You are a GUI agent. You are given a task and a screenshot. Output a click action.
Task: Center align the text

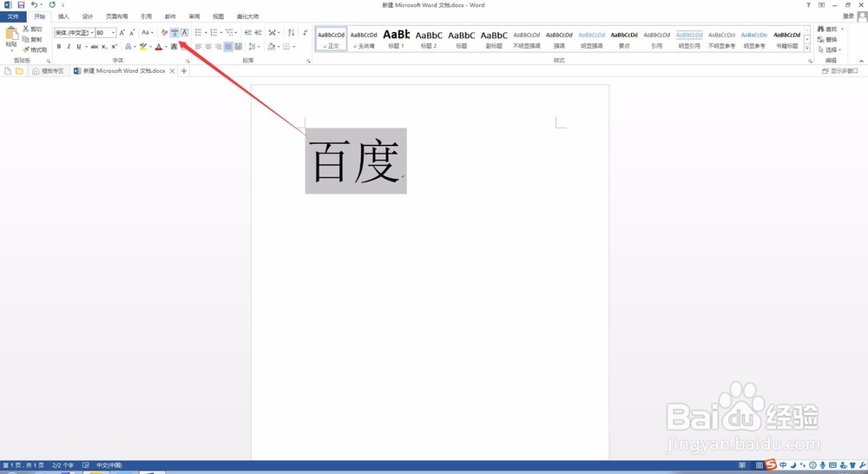(x=208, y=47)
